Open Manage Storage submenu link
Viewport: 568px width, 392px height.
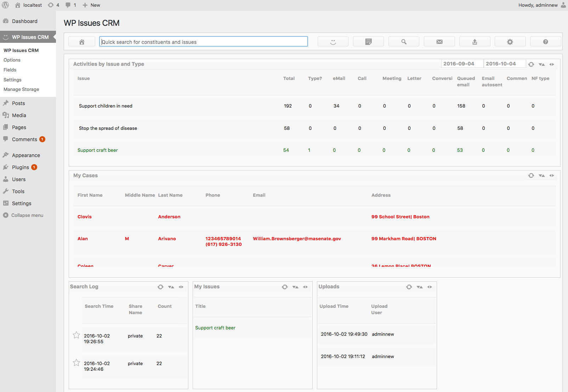21,90
